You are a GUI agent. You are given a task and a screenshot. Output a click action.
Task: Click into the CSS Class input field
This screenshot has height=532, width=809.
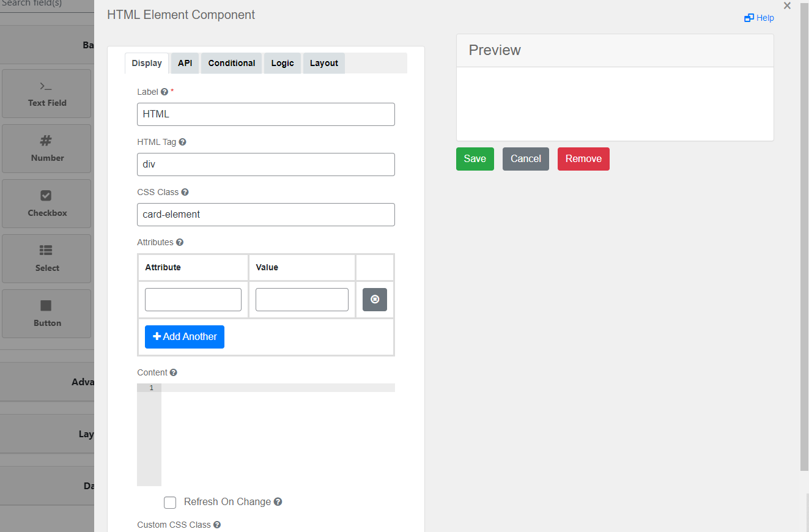click(x=265, y=215)
